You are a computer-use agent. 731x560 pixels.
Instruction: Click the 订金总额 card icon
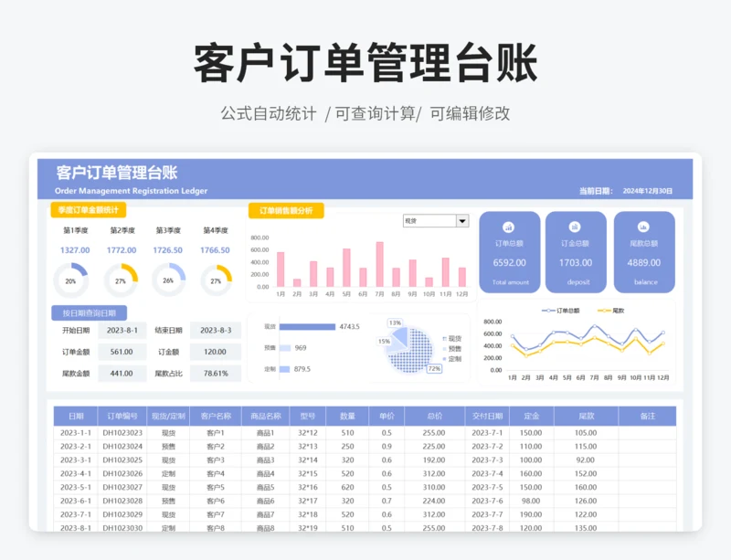575,227
